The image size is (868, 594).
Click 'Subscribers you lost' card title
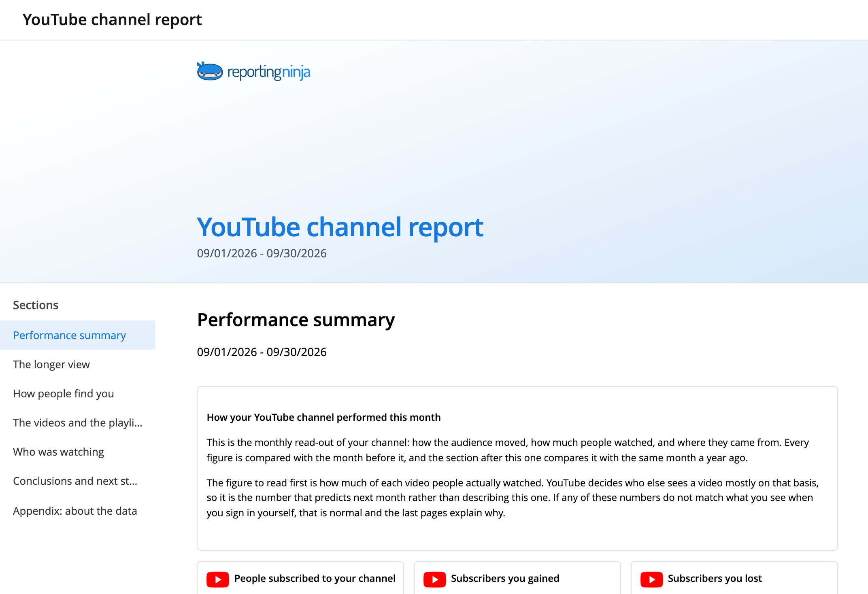715,579
